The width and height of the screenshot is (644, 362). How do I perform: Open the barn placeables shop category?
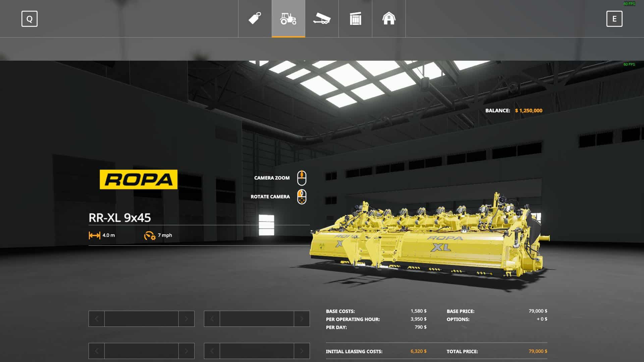pyautogui.click(x=389, y=18)
